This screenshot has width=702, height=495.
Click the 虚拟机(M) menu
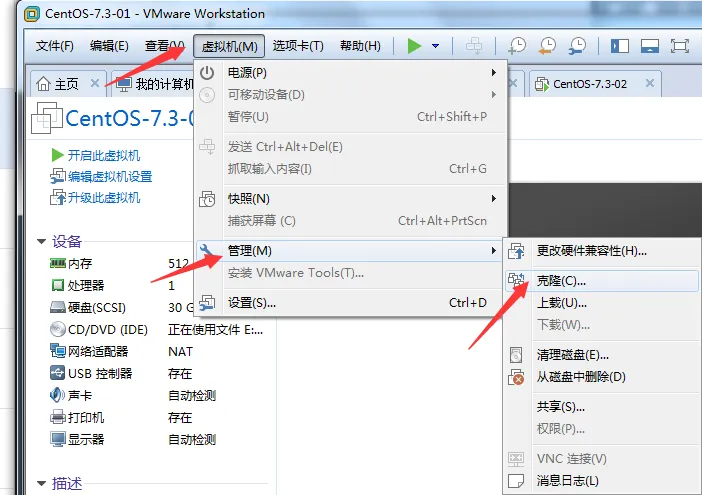point(229,46)
